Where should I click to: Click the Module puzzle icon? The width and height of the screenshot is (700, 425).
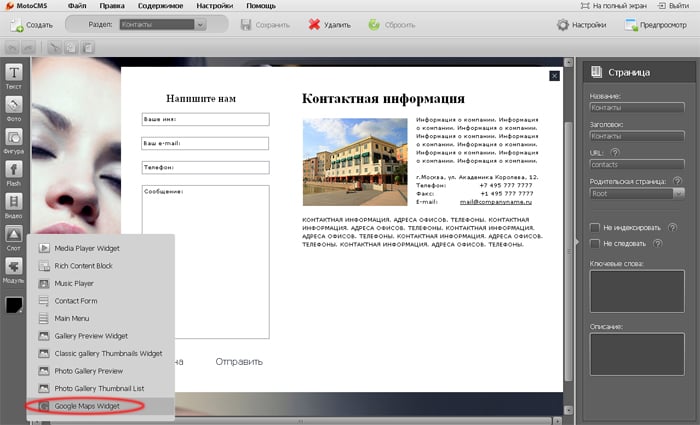pyautogui.click(x=15, y=268)
